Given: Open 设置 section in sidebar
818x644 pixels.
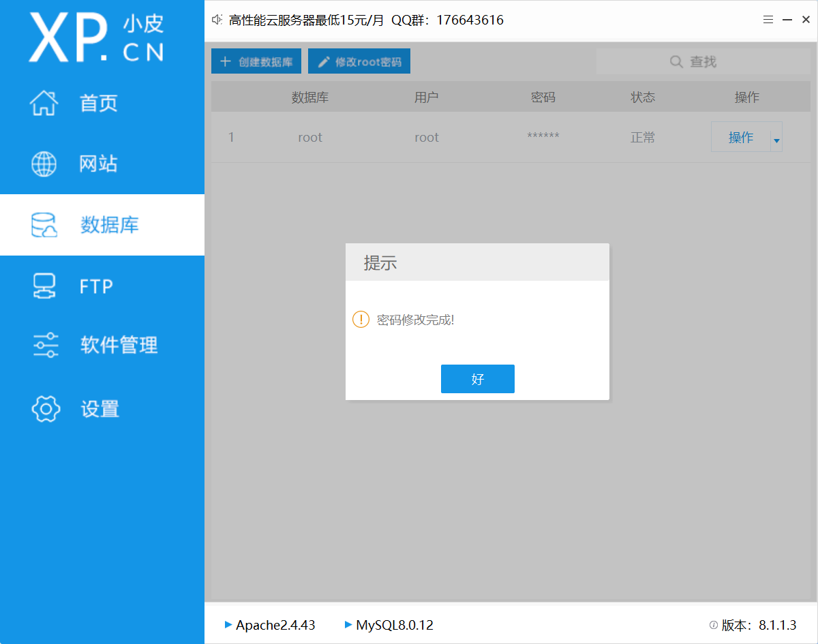Looking at the screenshot, I should point(102,408).
